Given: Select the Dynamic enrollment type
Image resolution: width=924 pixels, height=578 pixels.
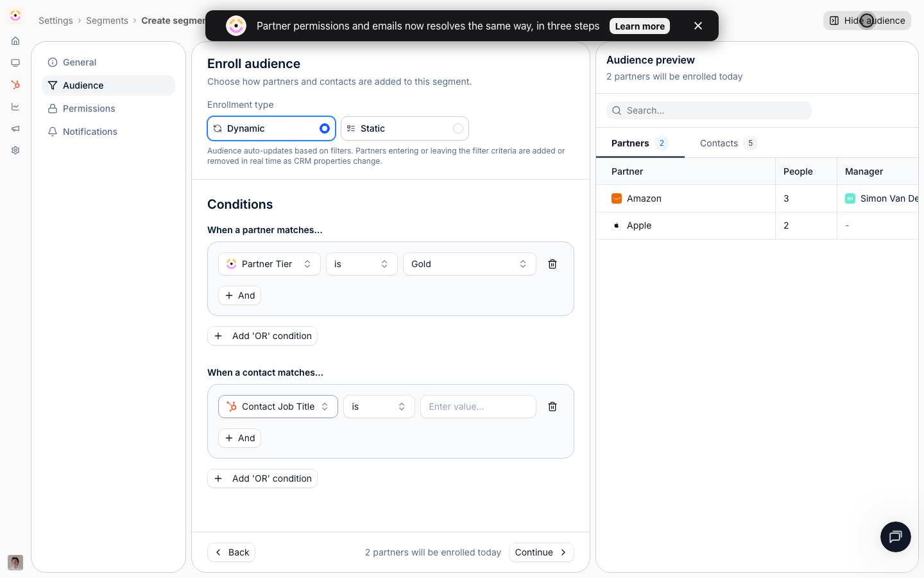Looking at the screenshot, I should click(x=271, y=128).
